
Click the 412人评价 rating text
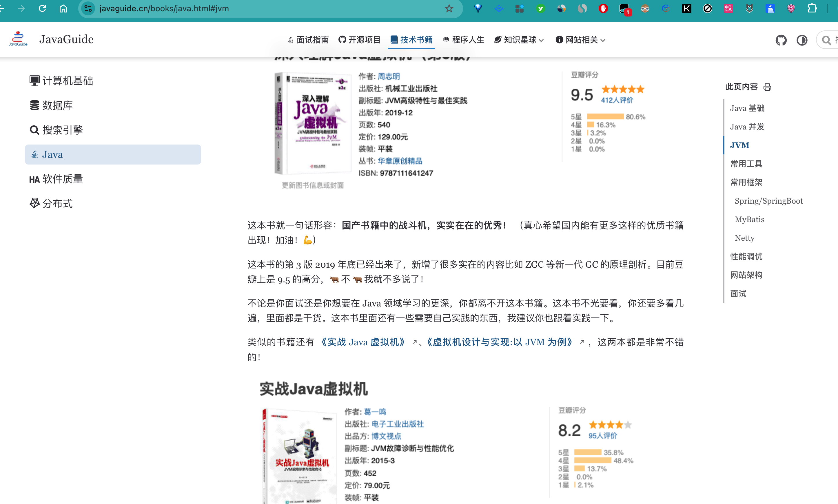[617, 100]
